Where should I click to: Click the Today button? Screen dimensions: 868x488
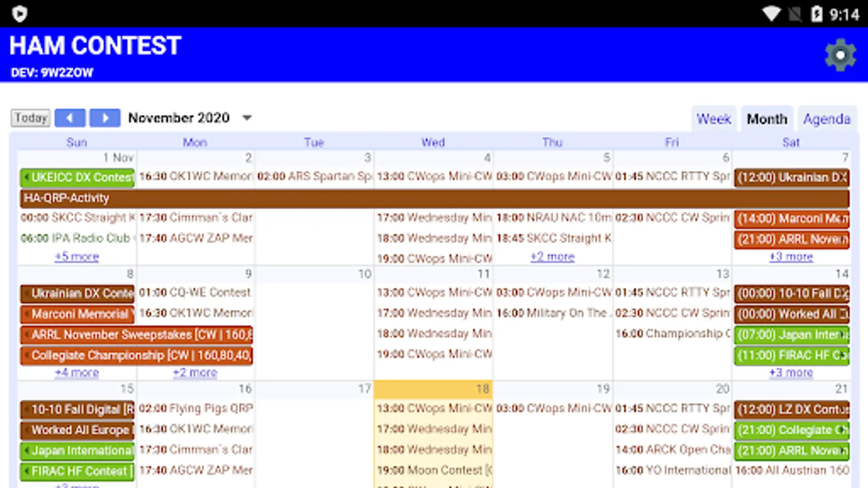[31, 118]
